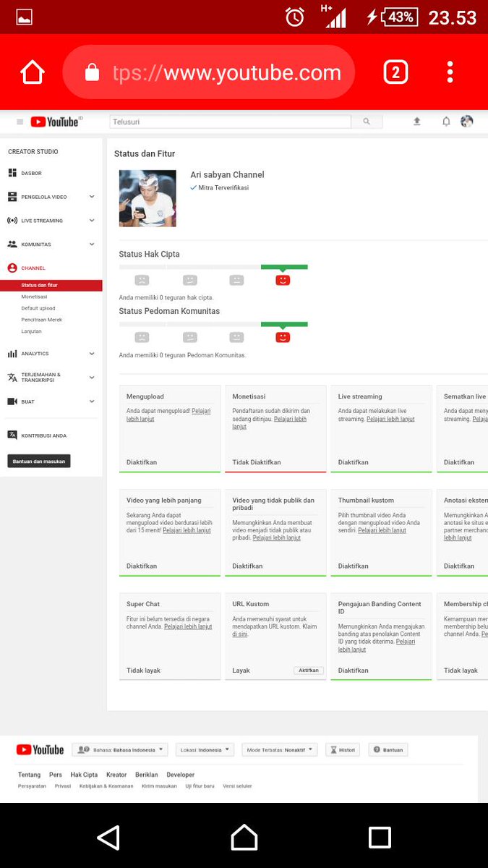Click the YouTube logo in the footer
Viewport: 488px width, 868px height.
coord(40,750)
